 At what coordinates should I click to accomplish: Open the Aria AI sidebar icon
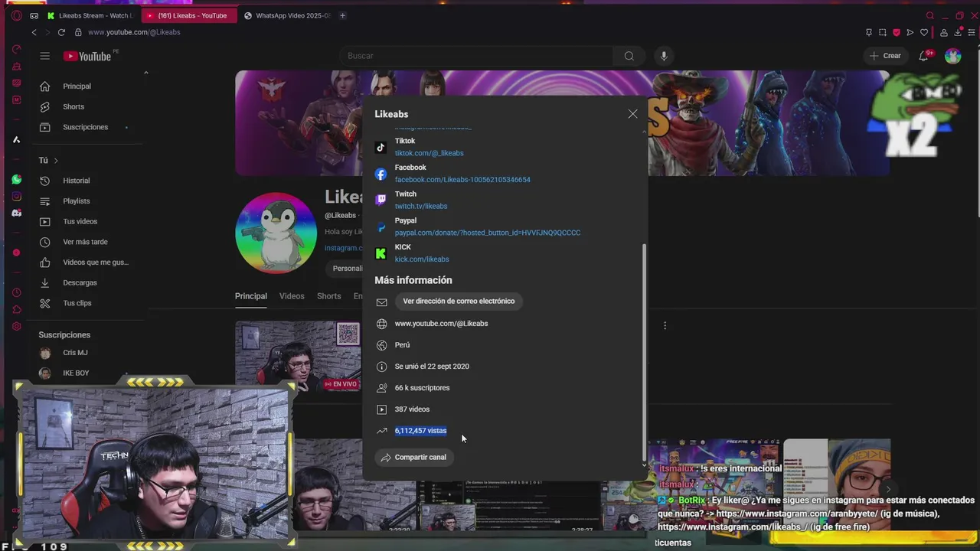pyautogui.click(x=16, y=139)
